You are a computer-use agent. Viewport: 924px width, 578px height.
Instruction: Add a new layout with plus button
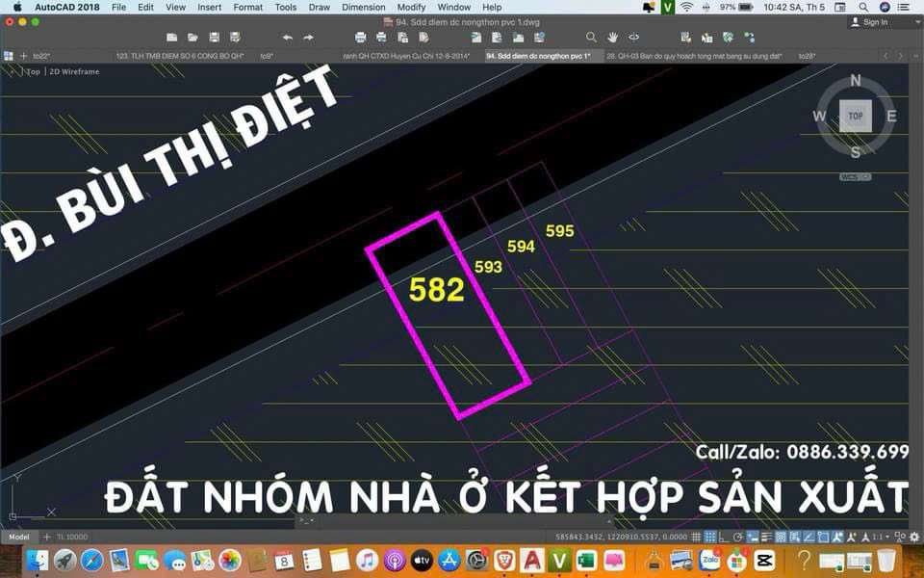click(46, 537)
